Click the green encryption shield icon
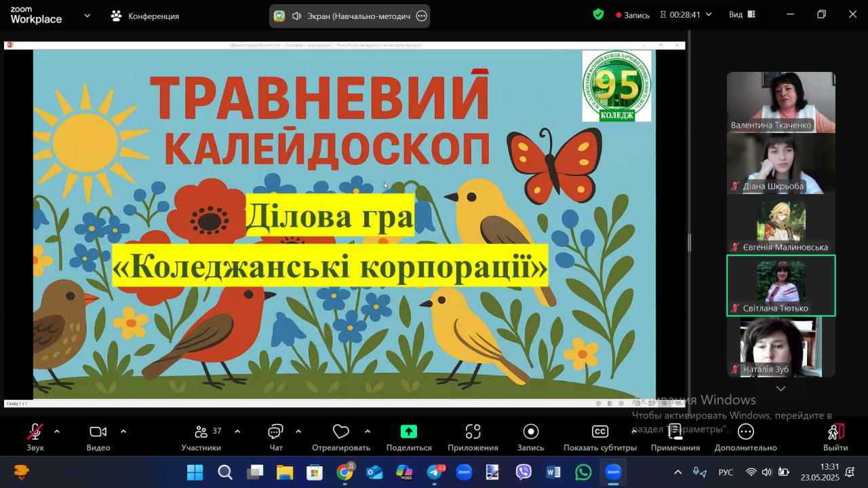This screenshot has height=488, width=868. click(598, 14)
